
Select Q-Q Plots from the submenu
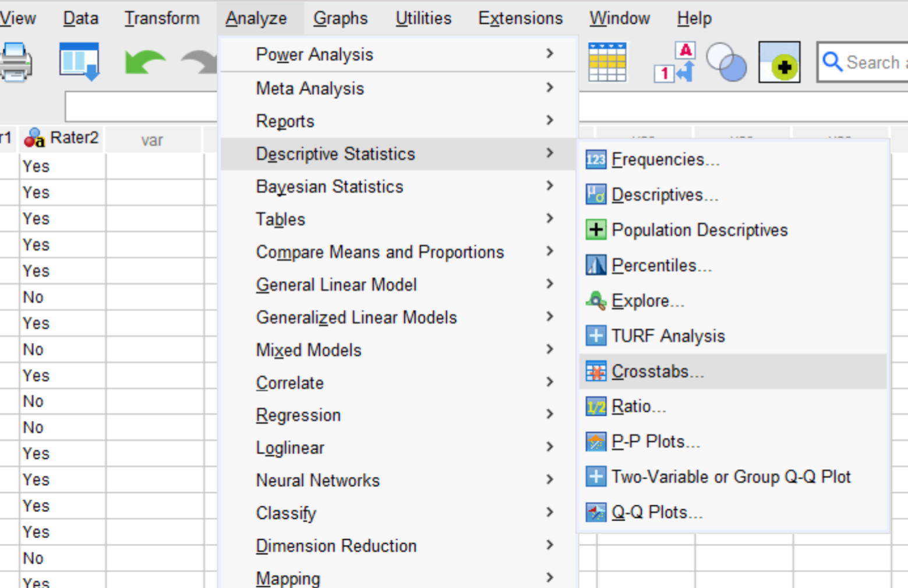[656, 512]
